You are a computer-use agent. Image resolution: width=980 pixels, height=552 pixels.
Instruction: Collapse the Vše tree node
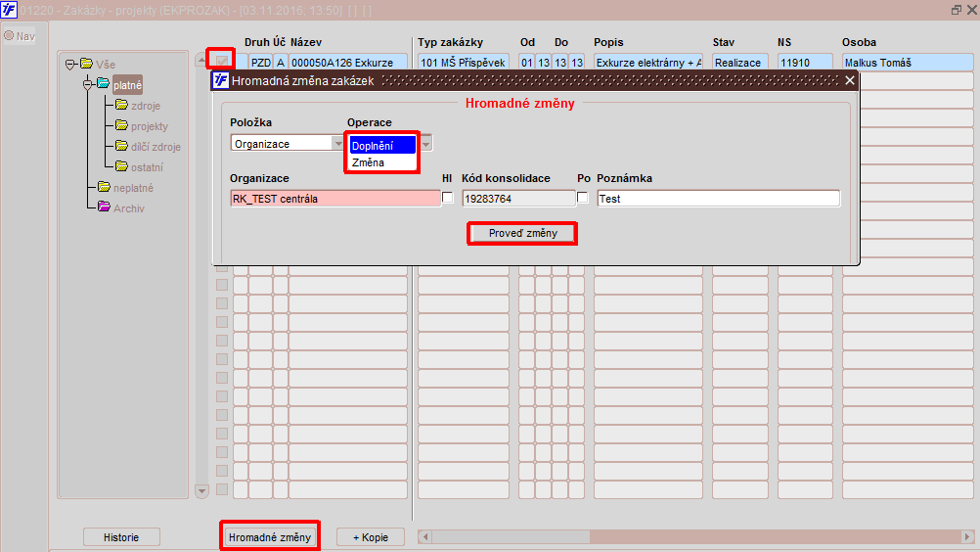pos(70,65)
